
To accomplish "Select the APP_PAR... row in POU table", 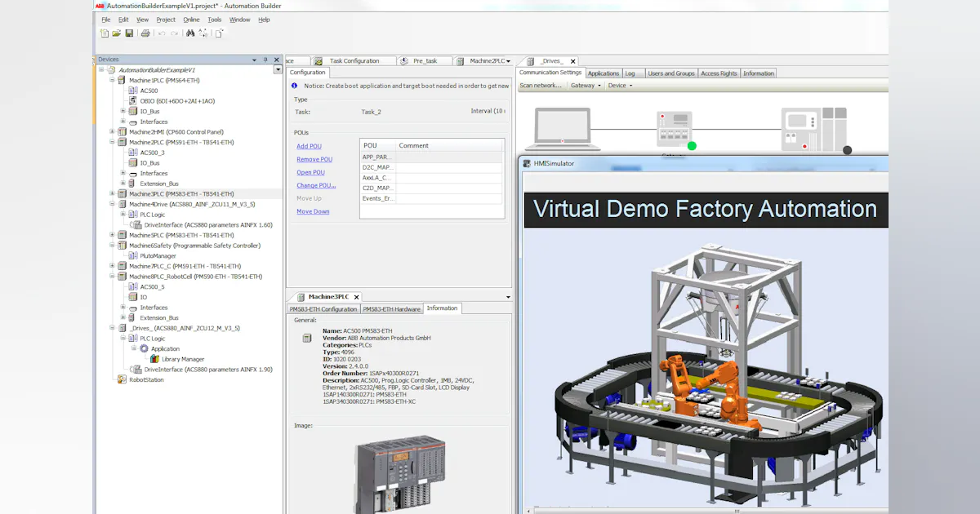I will [x=431, y=157].
